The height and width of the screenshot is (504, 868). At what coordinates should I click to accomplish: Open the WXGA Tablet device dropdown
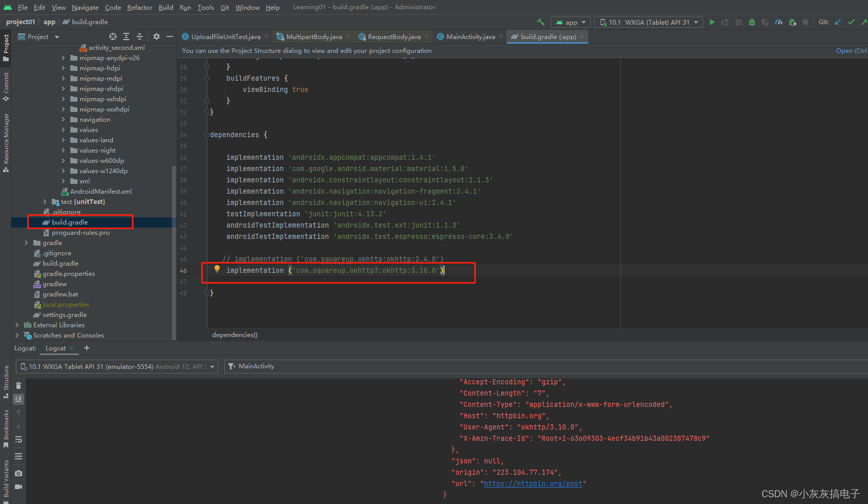coord(649,22)
